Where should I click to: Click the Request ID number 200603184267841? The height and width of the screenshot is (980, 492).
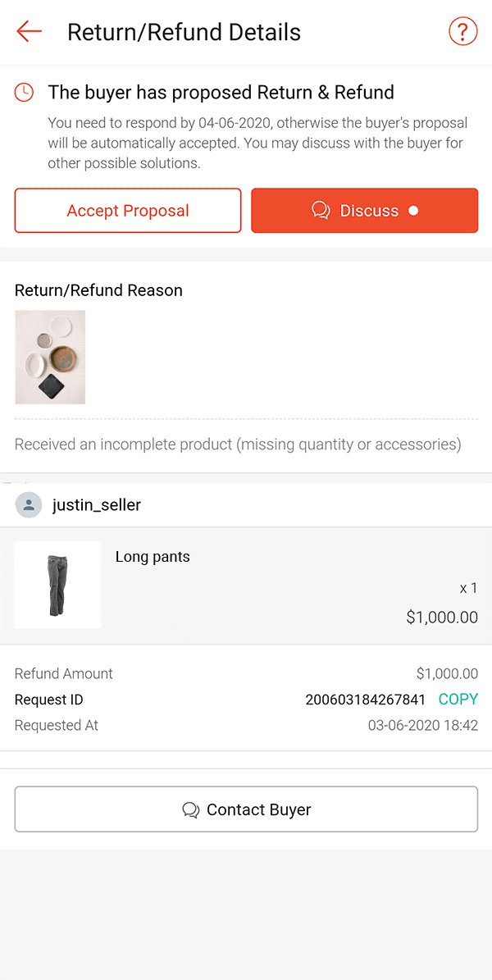366,700
